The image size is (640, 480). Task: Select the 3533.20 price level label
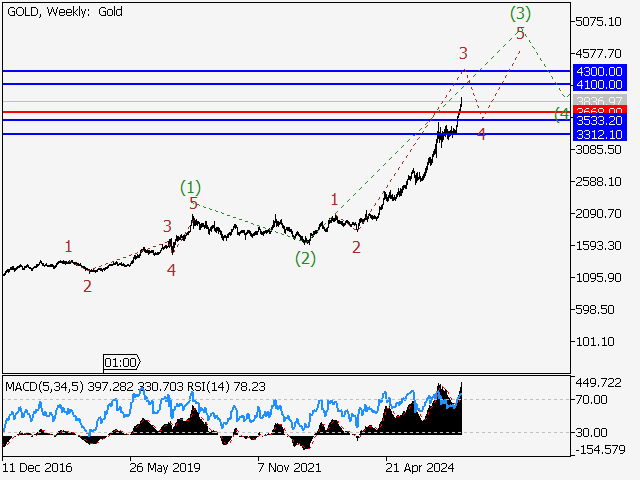(599, 121)
